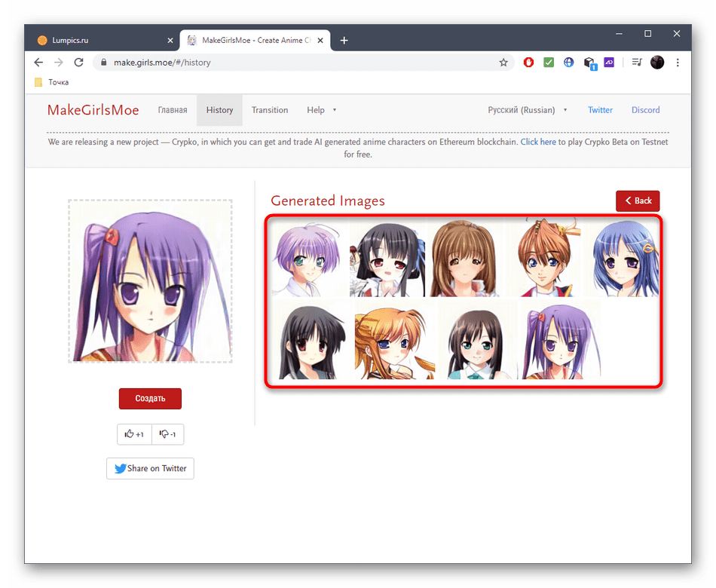Open the Русский (Russian) language dropdown
Screen dimensions: 716x588
(x=527, y=110)
